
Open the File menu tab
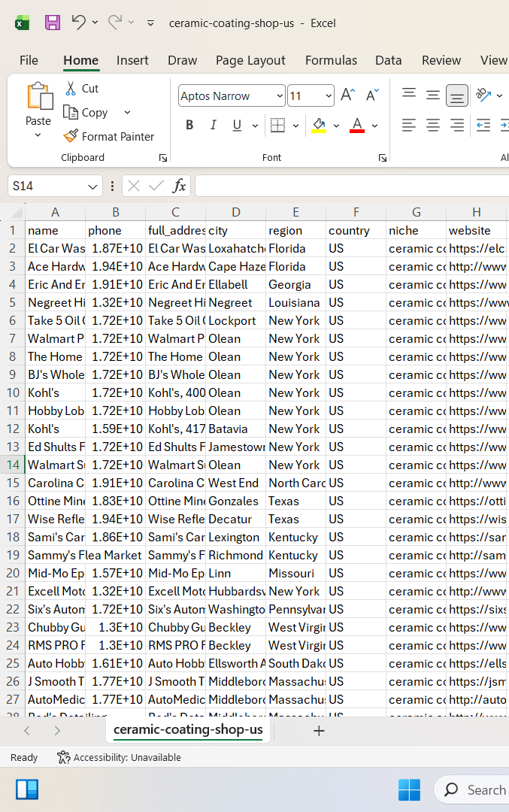click(x=29, y=61)
